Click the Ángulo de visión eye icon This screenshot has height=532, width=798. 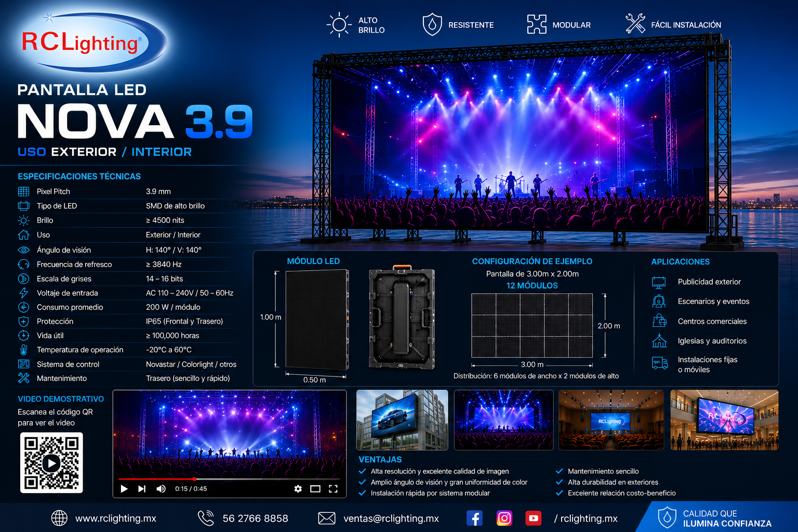[24, 250]
